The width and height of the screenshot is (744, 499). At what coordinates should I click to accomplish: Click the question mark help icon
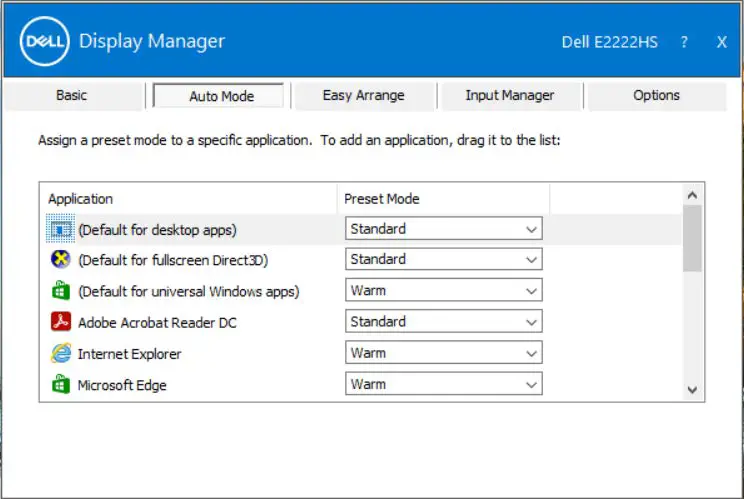coord(684,42)
